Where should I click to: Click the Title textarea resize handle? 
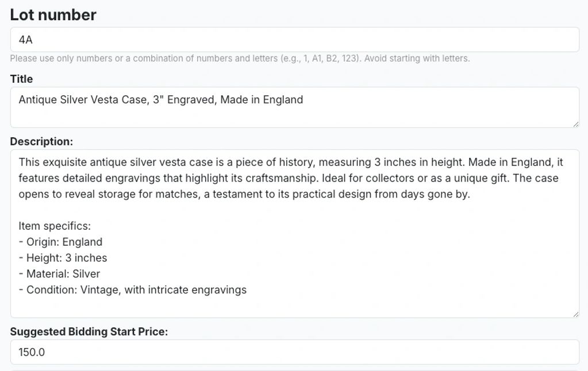[x=575, y=124]
